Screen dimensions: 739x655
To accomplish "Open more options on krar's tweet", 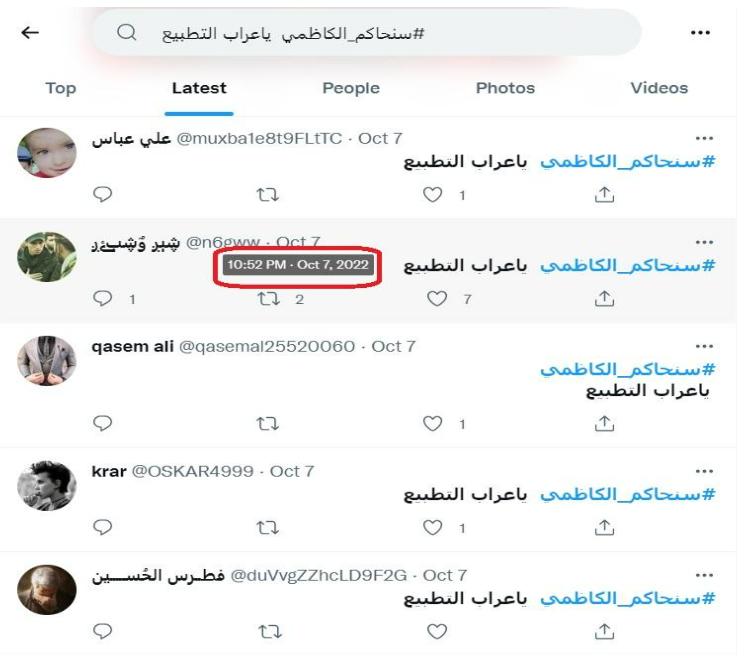I will click(x=704, y=471).
